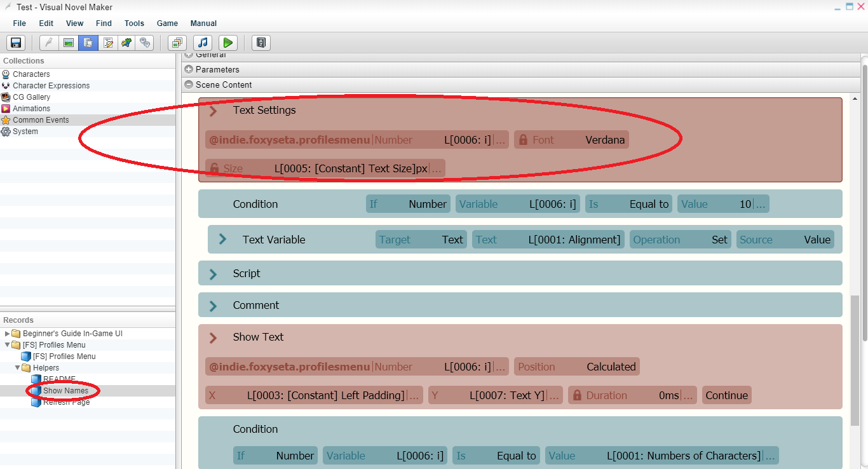Click the Font Verdana field

click(571, 140)
